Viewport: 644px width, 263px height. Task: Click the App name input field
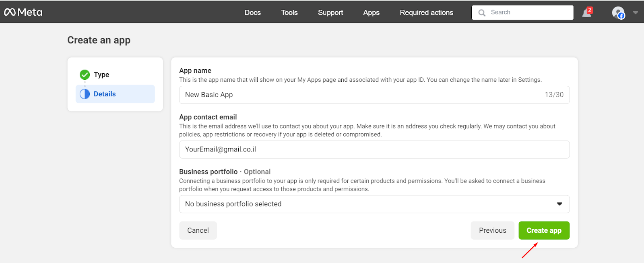362,95
